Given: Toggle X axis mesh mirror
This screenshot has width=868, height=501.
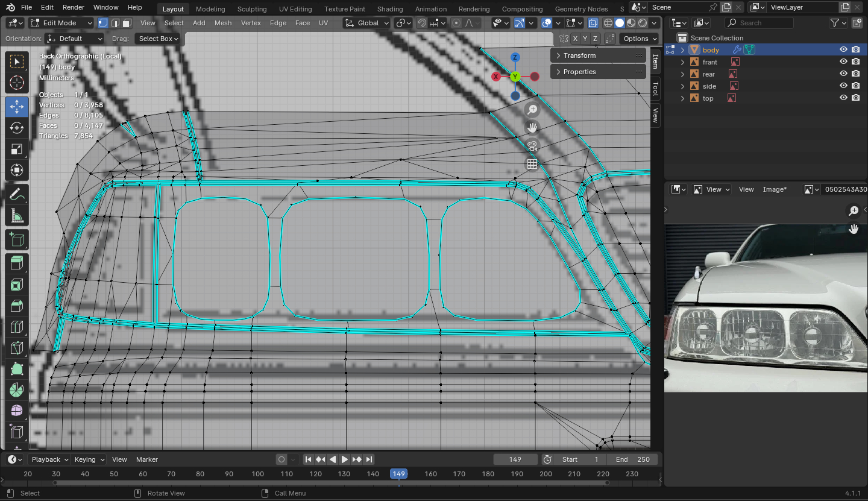Looking at the screenshot, I should (576, 39).
